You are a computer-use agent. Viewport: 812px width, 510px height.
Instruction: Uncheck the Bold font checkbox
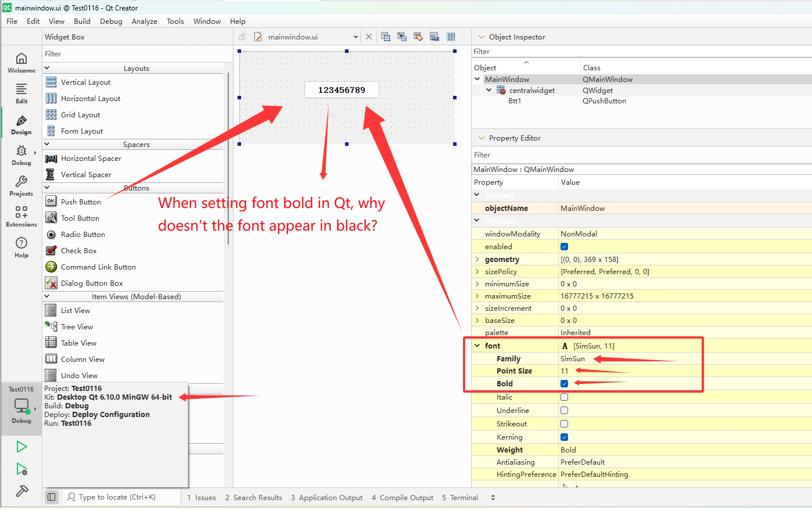[x=564, y=383]
